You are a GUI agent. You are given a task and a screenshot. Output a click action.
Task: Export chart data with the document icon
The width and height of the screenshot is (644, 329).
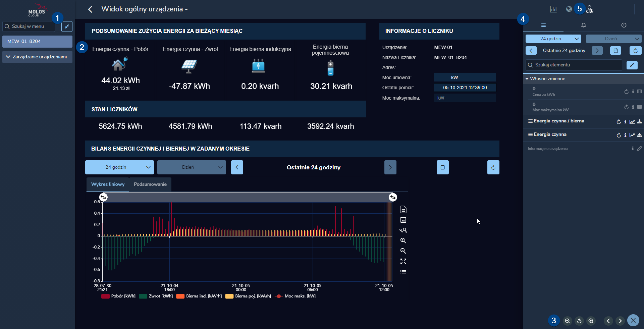pyautogui.click(x=403, y=210)
